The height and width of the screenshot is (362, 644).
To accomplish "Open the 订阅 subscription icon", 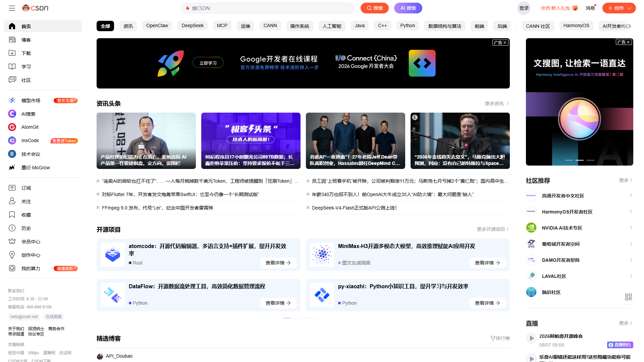I will 12,188.
